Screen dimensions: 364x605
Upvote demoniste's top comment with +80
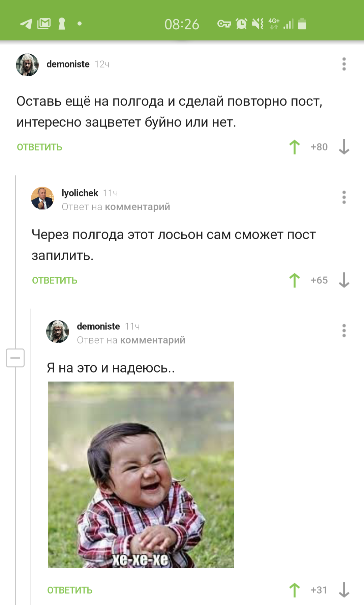[295, 147]
